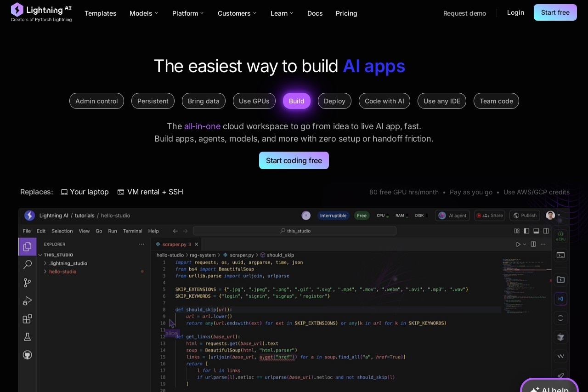Open the circular Jupyter icon in right sidebar
The height and width of the screenshot is (392, 588).
point(560,318)
